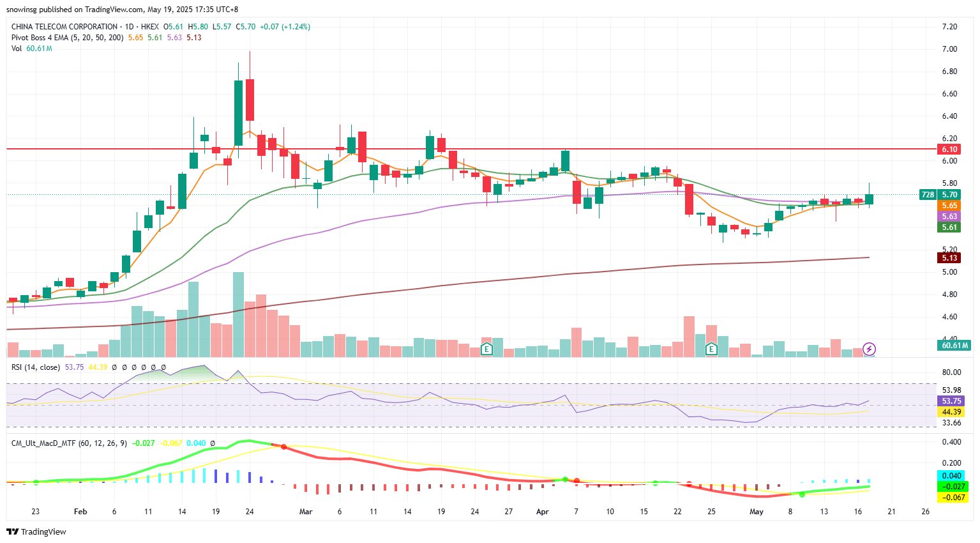Click the 'Apr' date axis label
This screenshot has height=543, width=980.
pos(543,512)
